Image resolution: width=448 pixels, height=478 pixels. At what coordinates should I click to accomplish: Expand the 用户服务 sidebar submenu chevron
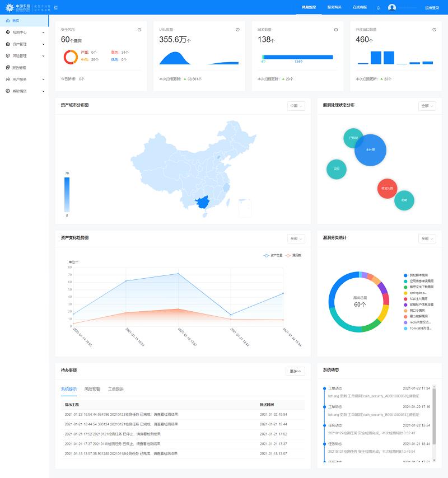tap(43, 79)
